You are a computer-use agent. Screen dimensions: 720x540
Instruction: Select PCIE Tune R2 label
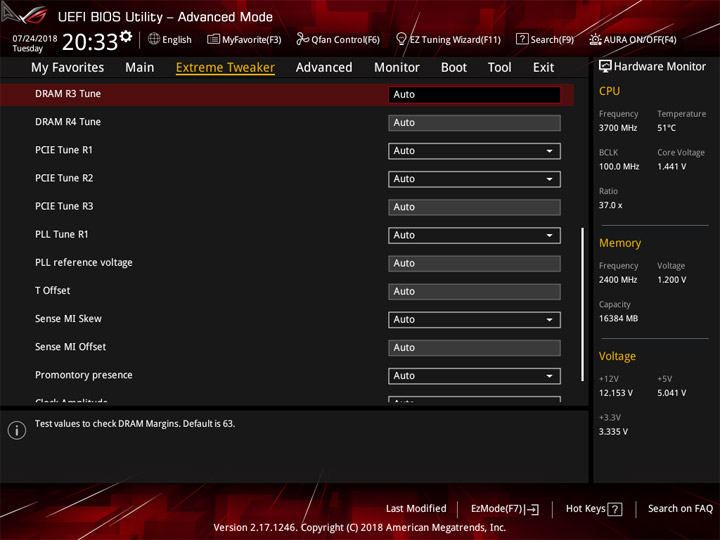(x=64, y=178)
